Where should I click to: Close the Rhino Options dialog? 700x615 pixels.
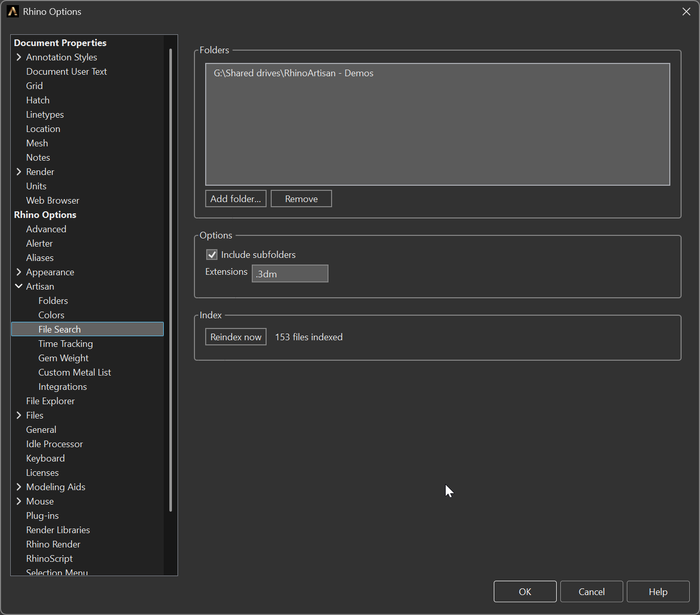click(x=686, y=11)
